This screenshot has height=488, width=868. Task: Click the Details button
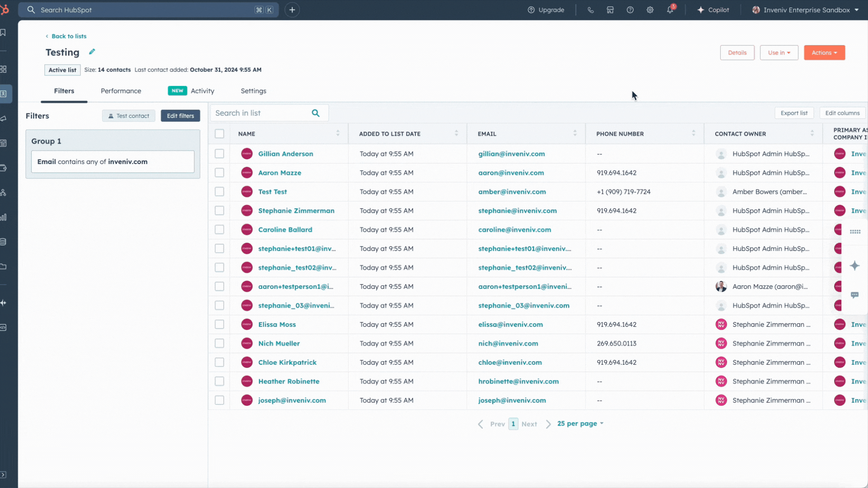point(737,53)
